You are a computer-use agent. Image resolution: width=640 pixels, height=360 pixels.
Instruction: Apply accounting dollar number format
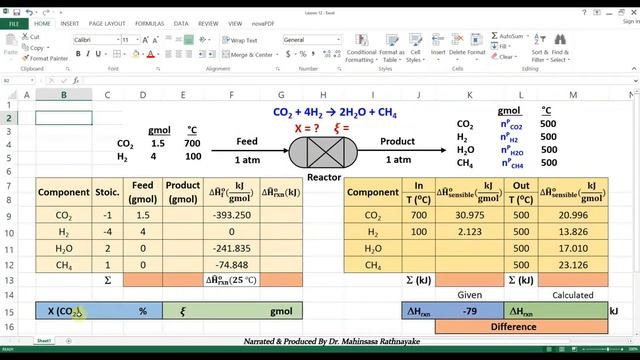(x=288, y=54)
